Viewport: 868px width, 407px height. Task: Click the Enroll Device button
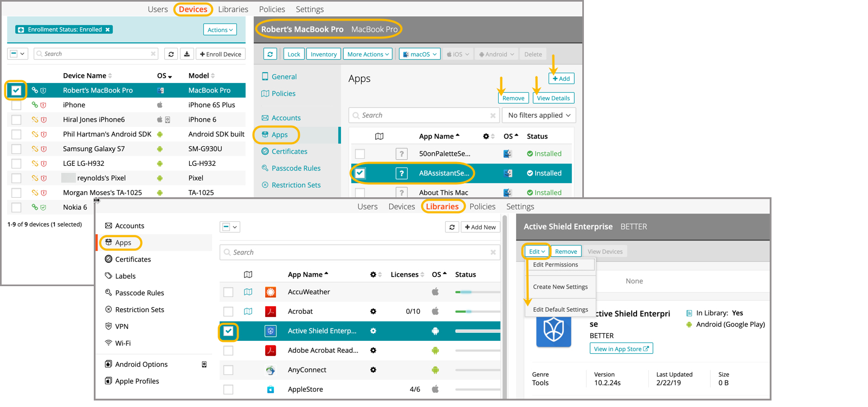click(x=221, y=54)
